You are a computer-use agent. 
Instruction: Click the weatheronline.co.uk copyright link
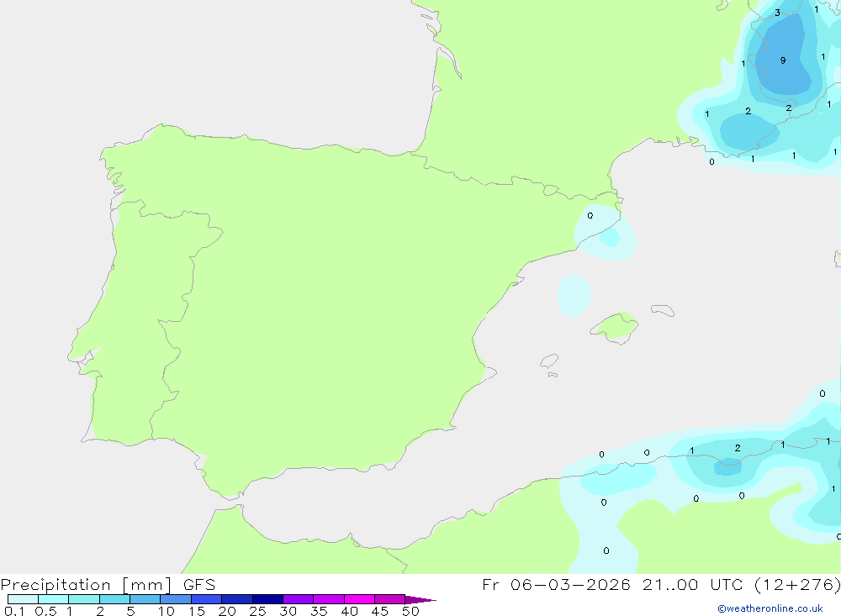(770, 608)
